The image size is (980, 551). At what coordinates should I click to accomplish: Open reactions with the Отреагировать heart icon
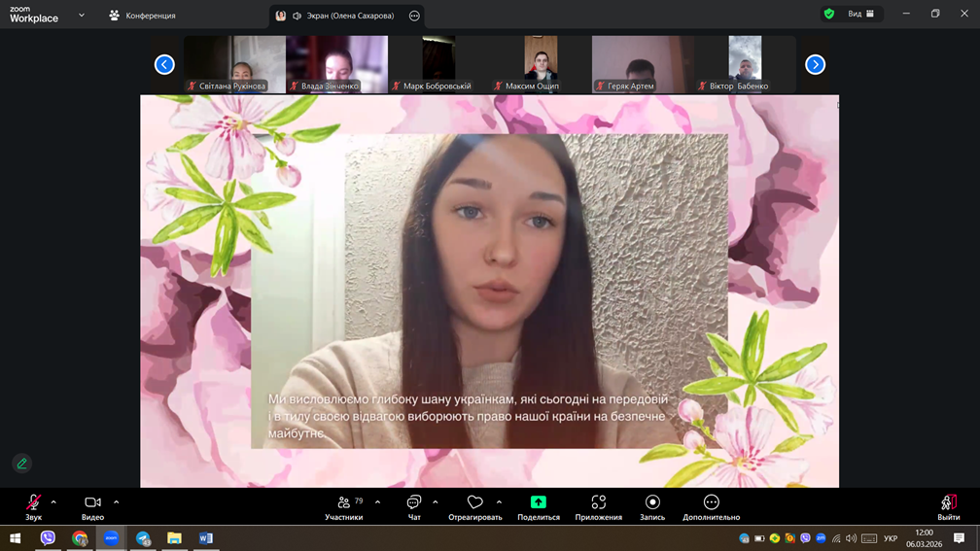click(x=474, y=503)
